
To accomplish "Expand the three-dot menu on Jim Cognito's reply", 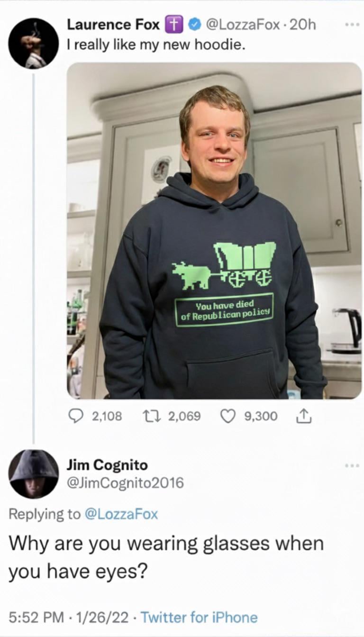I will (x=352, y=467).
